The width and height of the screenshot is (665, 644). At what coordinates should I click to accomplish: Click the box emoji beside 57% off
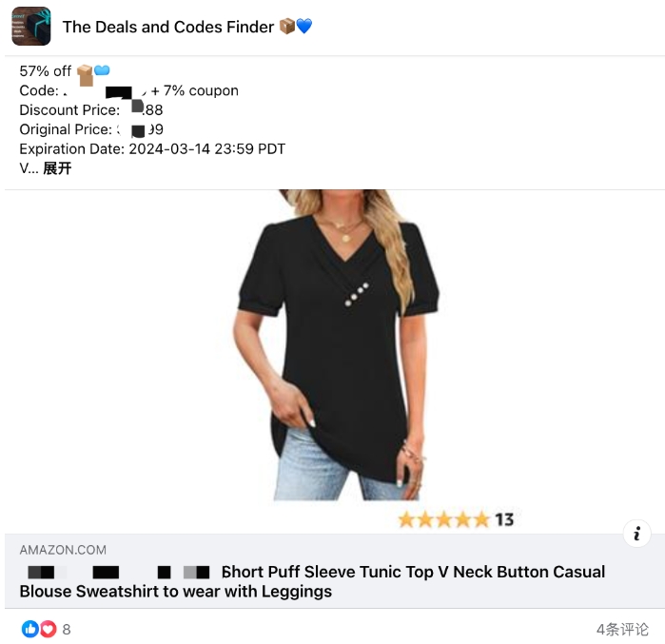(85, 74)
